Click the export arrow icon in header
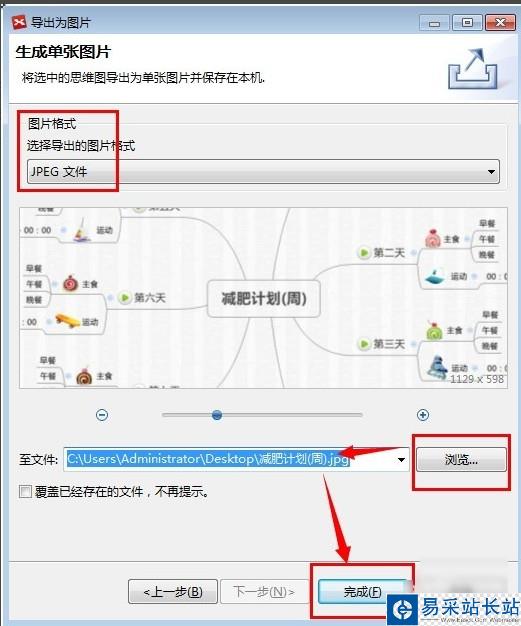This screenshot has width=521, height=626. pos(473,69)
